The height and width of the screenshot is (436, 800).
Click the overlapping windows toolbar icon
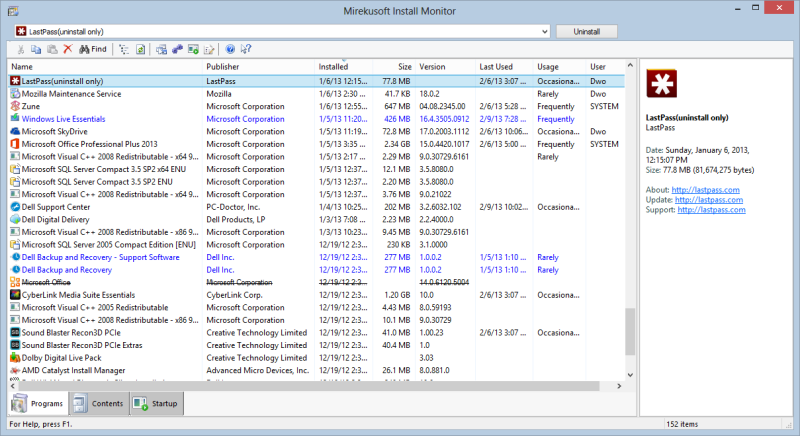[x=161, y=49]
